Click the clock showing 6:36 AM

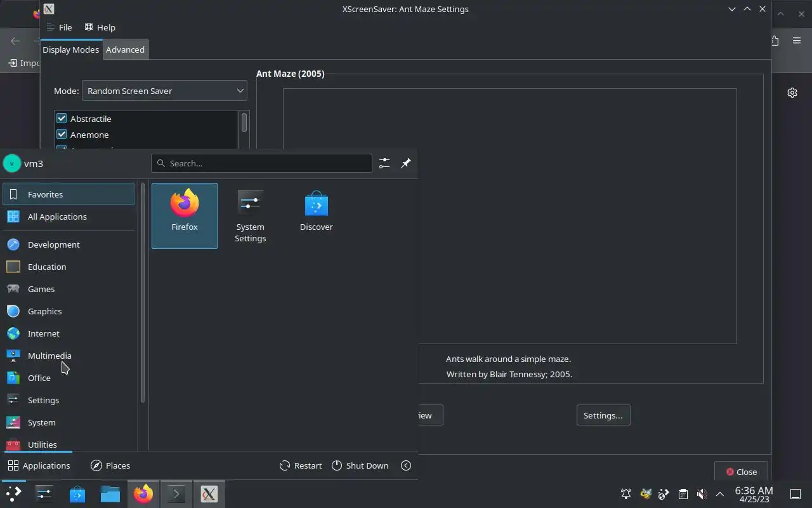point(754,494)
